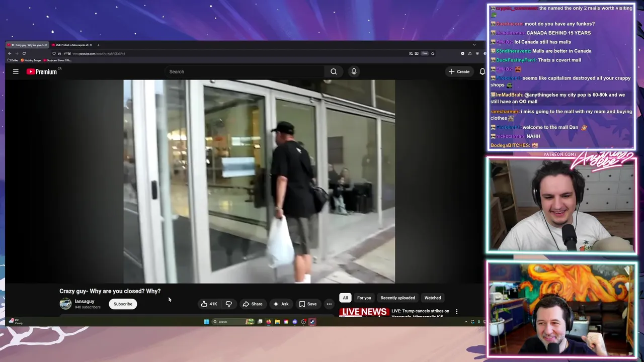Save the video to a playlist

click(308, 304)
